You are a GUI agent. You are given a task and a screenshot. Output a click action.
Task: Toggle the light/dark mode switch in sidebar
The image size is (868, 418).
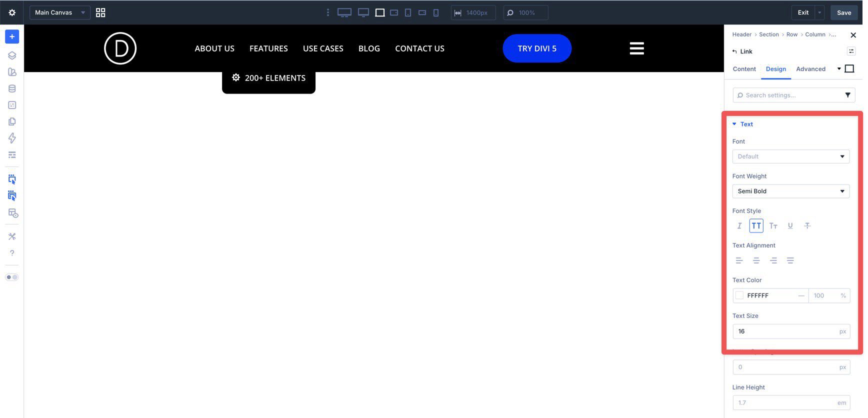[x=12, y=277]
